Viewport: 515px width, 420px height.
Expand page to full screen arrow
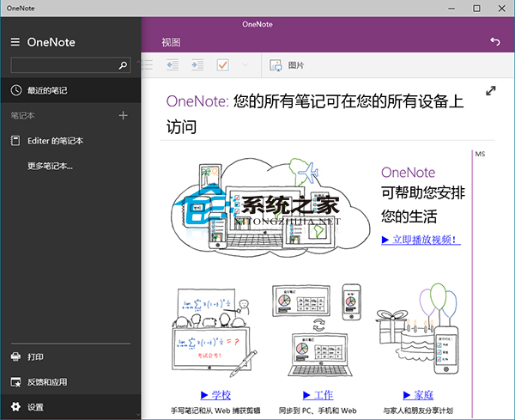pos(491,91)
